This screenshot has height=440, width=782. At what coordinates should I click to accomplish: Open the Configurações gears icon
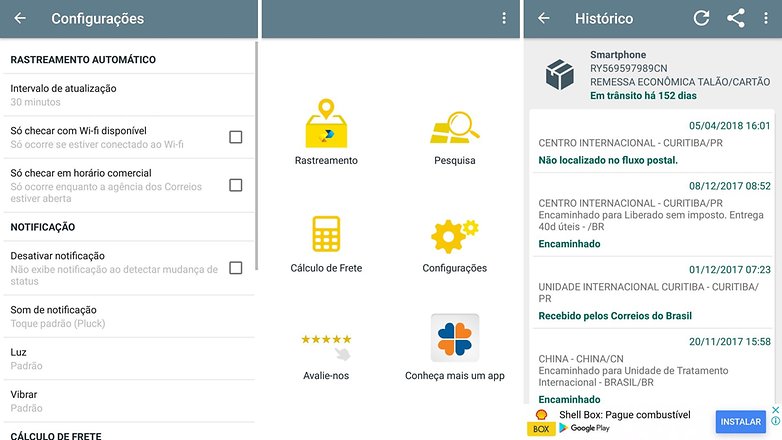(x=454, y=236)
